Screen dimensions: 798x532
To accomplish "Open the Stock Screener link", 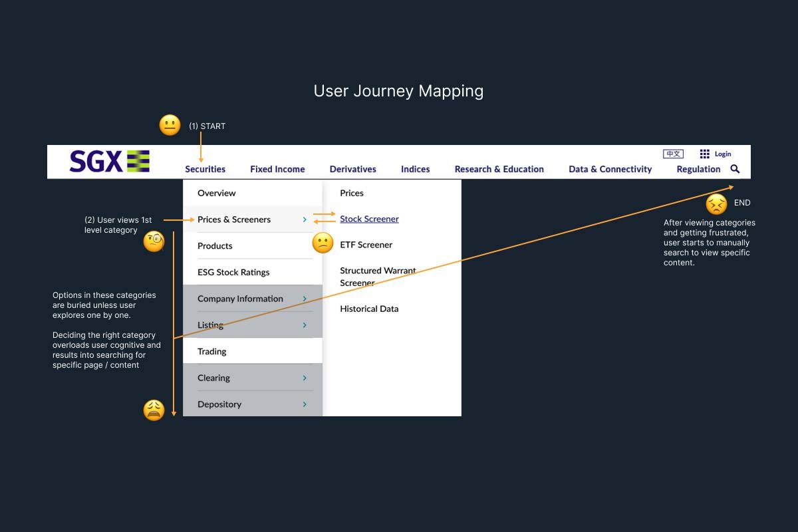I will (x=369, y=219).
